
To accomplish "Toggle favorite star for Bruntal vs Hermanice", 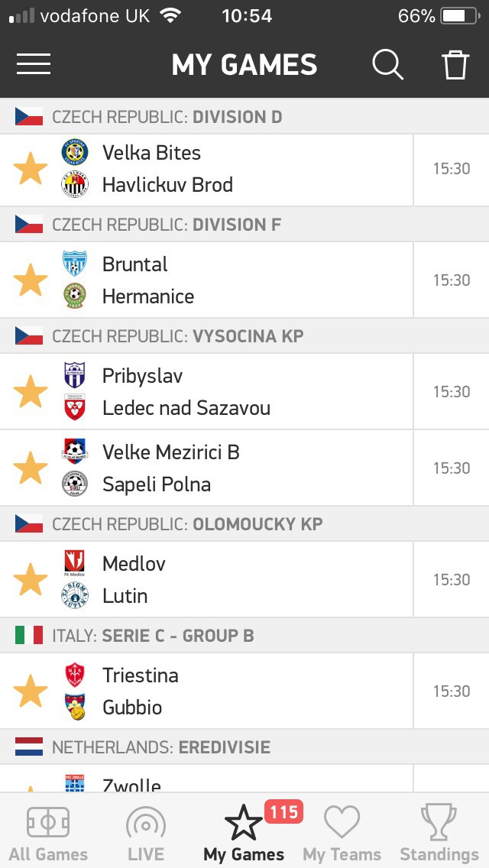I will pos(31,280).
